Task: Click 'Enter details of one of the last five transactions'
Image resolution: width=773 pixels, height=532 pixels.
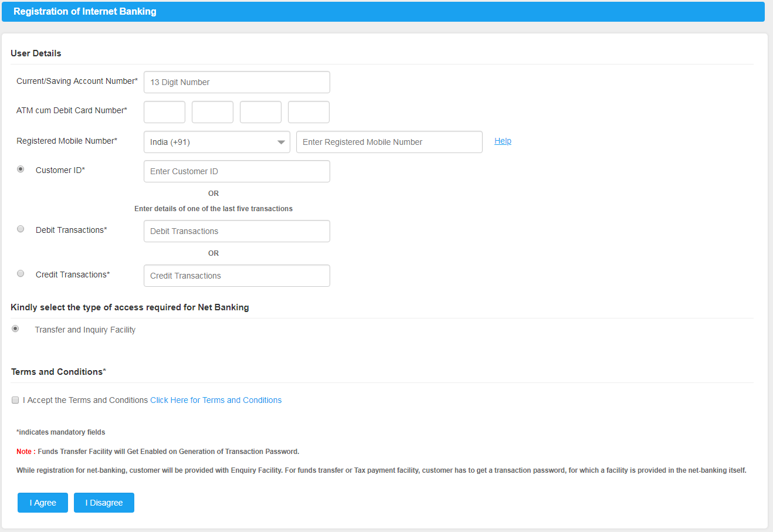Action: point(213,209)
